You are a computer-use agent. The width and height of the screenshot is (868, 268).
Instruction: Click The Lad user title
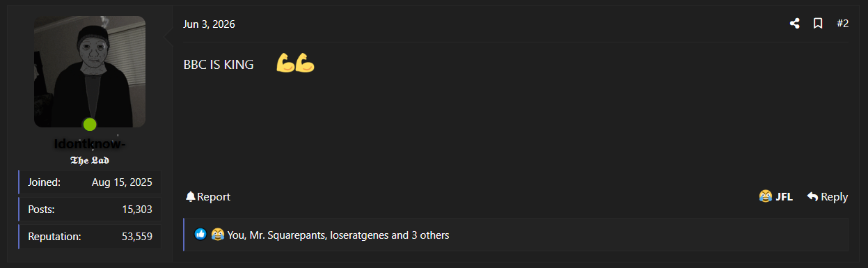(x=90, y=160)
